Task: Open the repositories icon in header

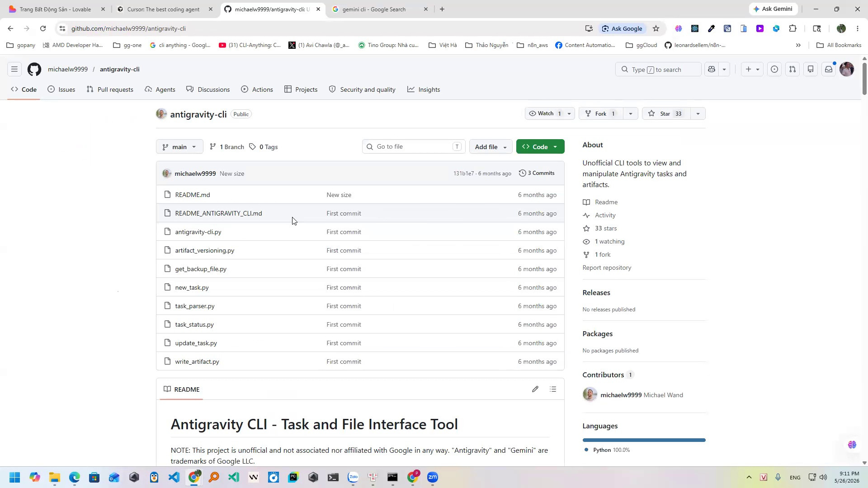Action: [x=811, y=70]
